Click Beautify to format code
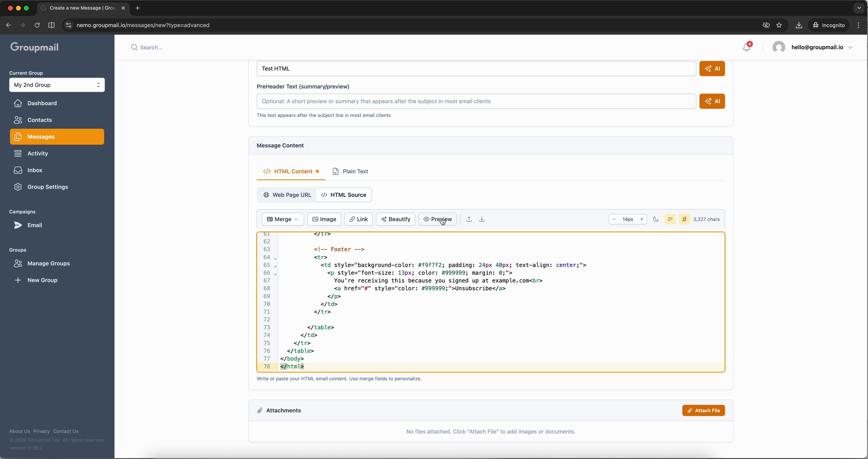 pyautogui.click(x=395, y=219)
